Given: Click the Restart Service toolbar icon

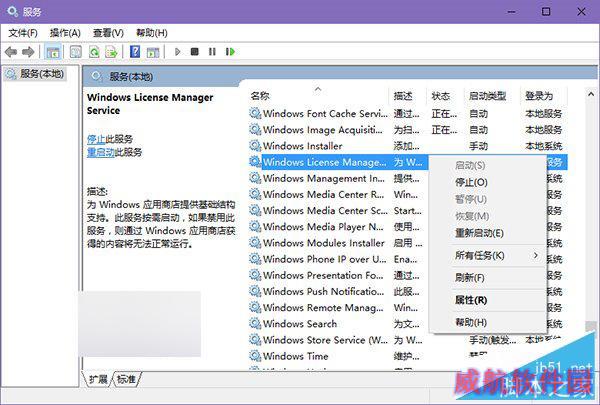Looking at the screenshot, I should pos(230,52).
